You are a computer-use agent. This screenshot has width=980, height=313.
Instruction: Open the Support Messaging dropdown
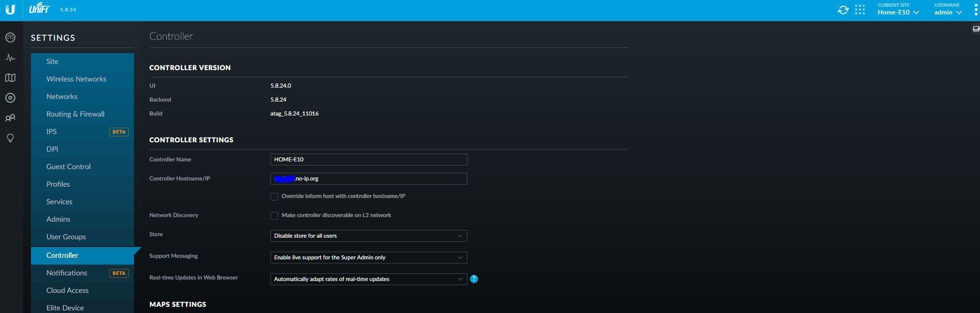[368, 257]
